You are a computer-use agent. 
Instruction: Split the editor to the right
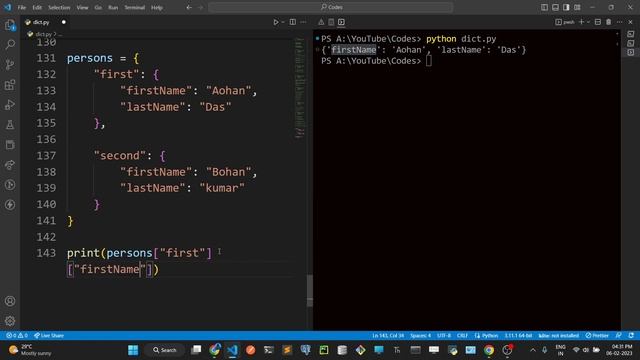(x=293, y=22)
